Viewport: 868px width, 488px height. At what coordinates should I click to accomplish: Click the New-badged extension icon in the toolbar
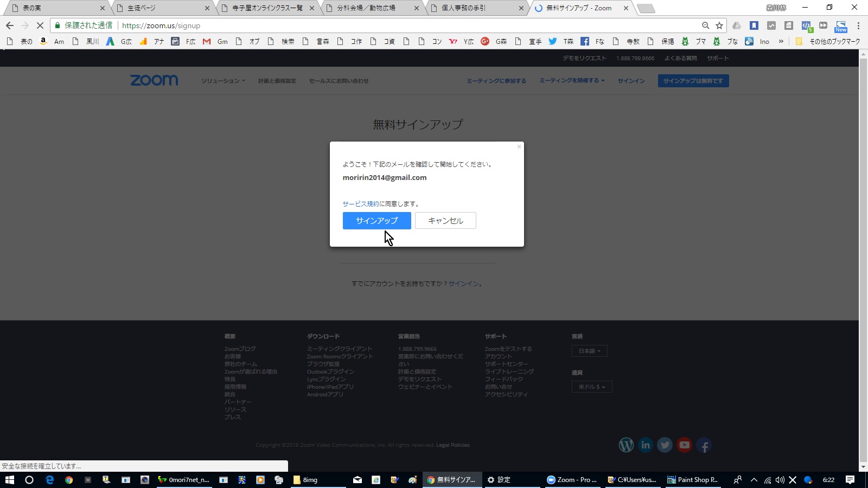coord(841,25)
